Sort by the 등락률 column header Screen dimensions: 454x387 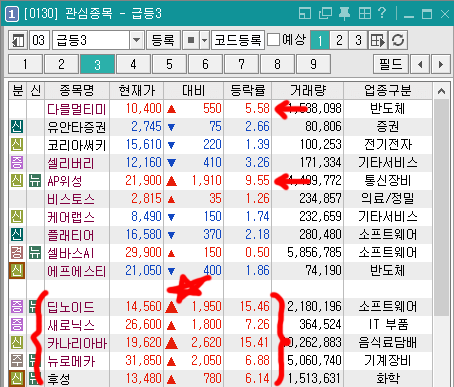248,91
